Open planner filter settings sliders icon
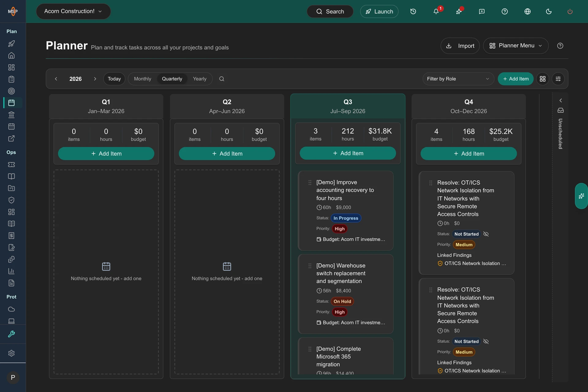The height and width of the screenshot is (392, 588). pyautogui.click(x=558, y=79)
